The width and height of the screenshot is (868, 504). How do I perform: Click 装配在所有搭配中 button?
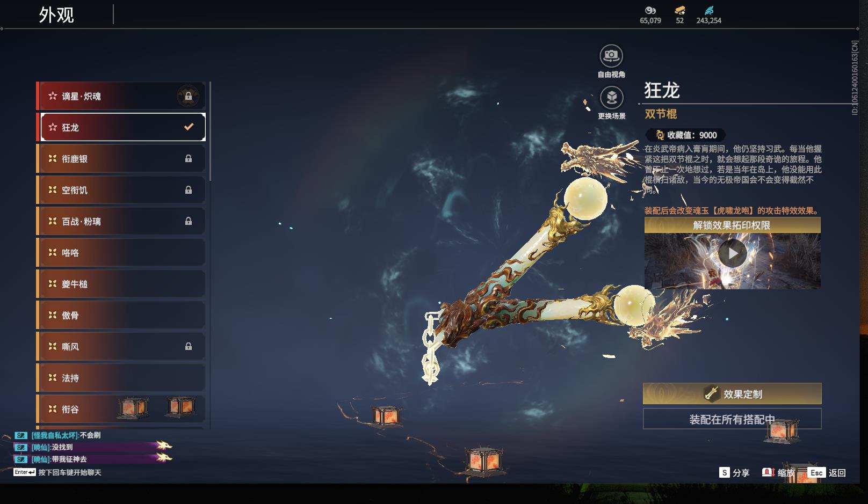pos(732,419)
